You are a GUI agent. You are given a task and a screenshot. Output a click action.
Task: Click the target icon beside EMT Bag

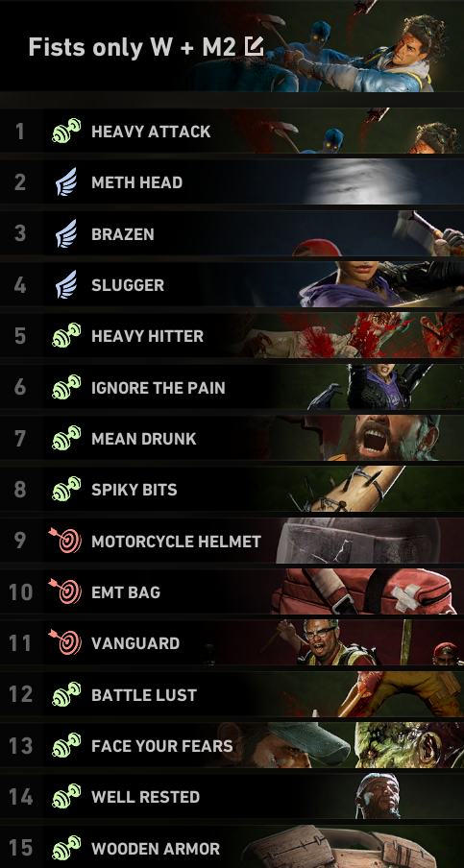click(x=65, y=591)
